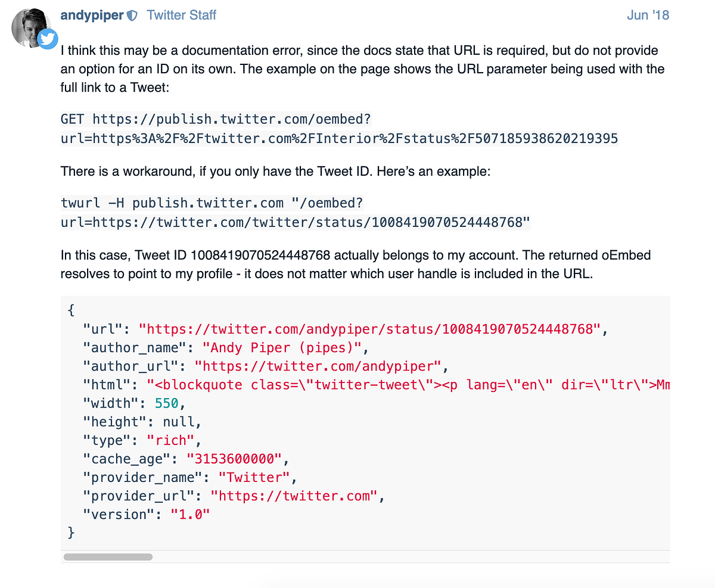This screenshot has height=588, width=715.
Task: Click the Twitter Staff group label
Action: [181, 14]
